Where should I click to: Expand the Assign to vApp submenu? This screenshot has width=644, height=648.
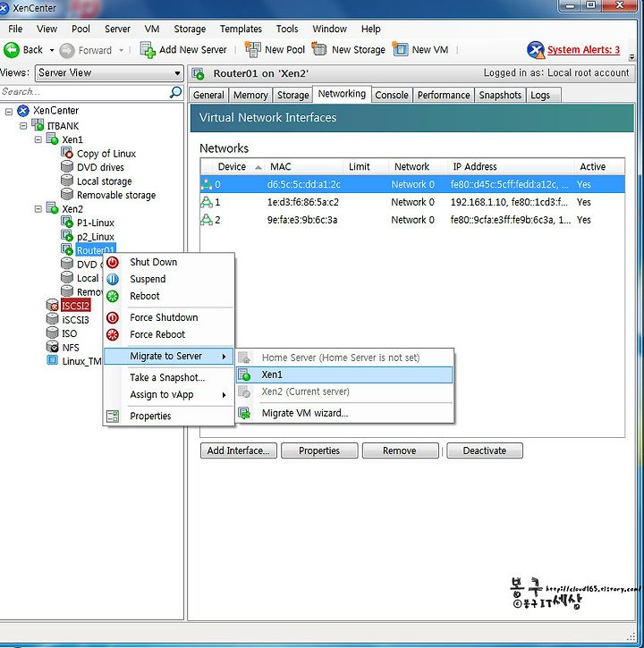168,395
